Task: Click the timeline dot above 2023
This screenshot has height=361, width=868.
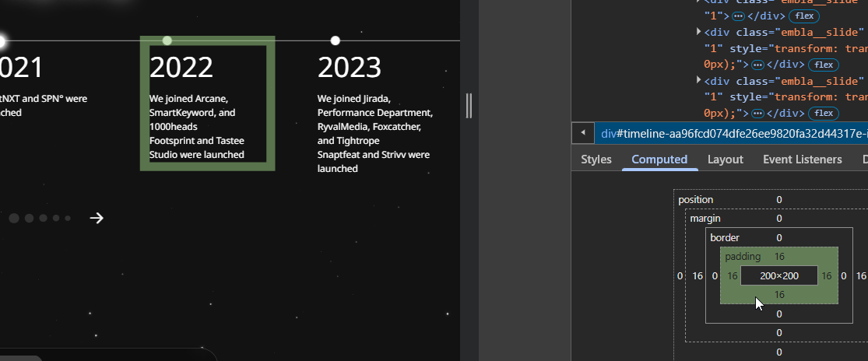Action: coord(335,40)
